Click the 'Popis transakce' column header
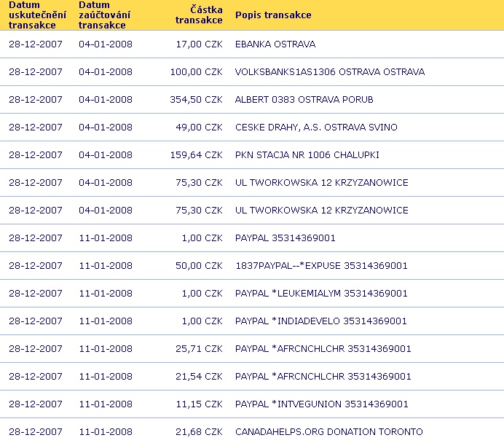Screen dimensions: 504x443 point(273,15)
